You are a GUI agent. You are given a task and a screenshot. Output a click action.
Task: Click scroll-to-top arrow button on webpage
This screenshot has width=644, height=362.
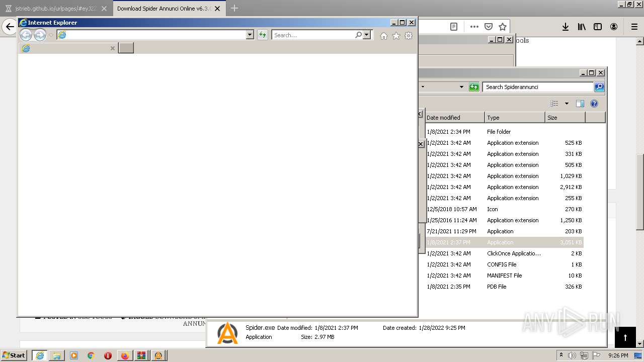click(625, 337)
